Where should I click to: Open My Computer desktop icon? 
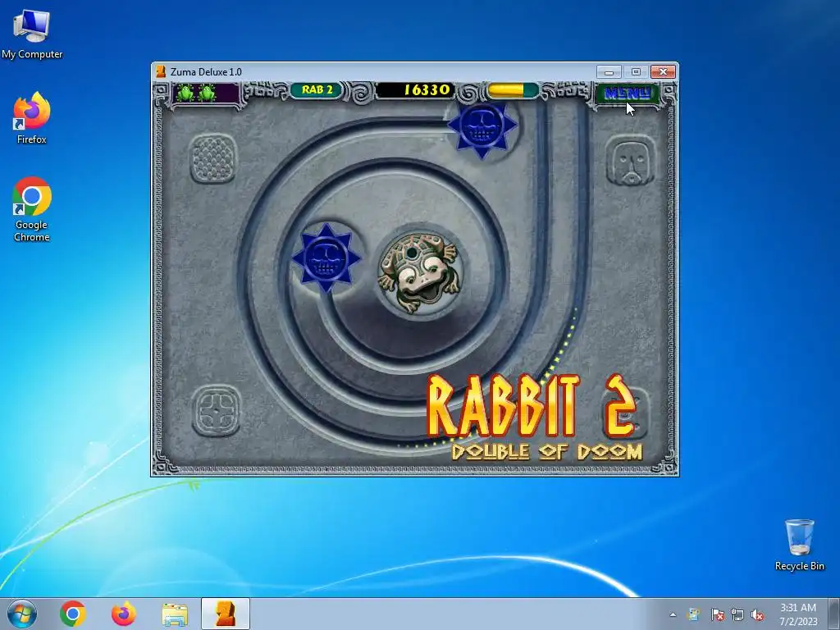click(32, 34)
